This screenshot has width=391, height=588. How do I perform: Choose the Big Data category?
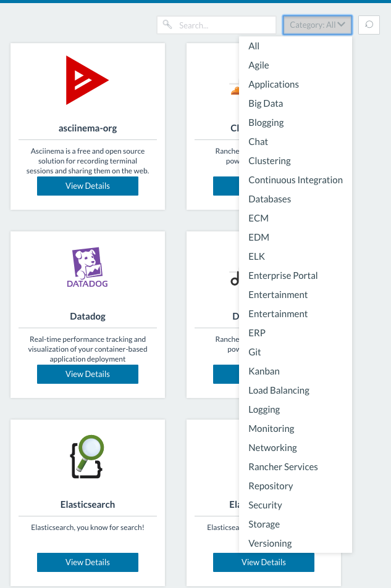tap(266, 104)
